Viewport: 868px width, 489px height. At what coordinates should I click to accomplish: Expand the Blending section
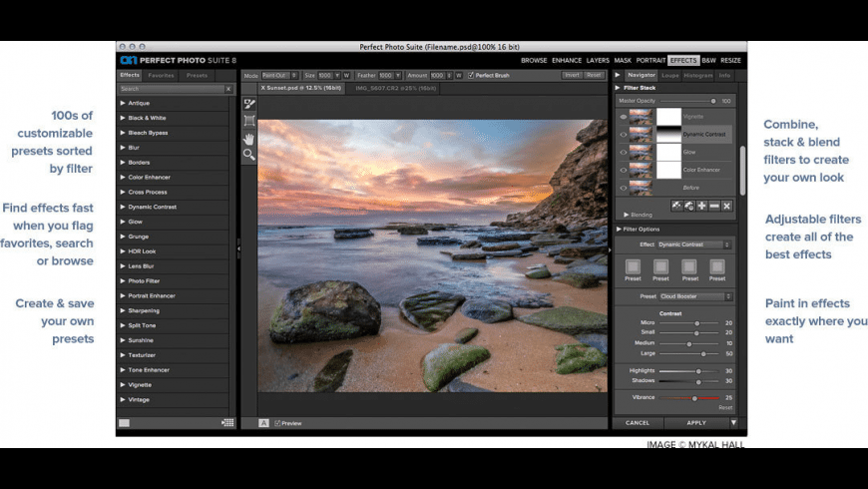627,215
